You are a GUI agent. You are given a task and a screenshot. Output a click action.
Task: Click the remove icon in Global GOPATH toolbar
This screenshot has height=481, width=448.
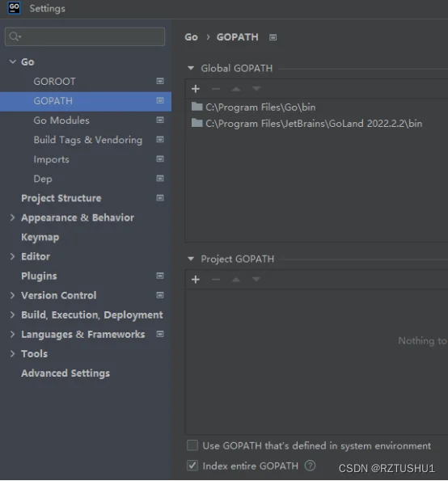click(x=216, y=89)
